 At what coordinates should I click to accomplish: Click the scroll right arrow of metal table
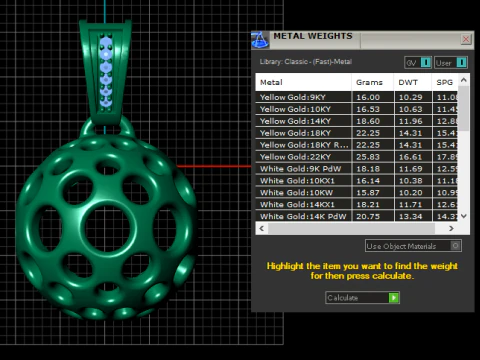(x=451, y=228)
